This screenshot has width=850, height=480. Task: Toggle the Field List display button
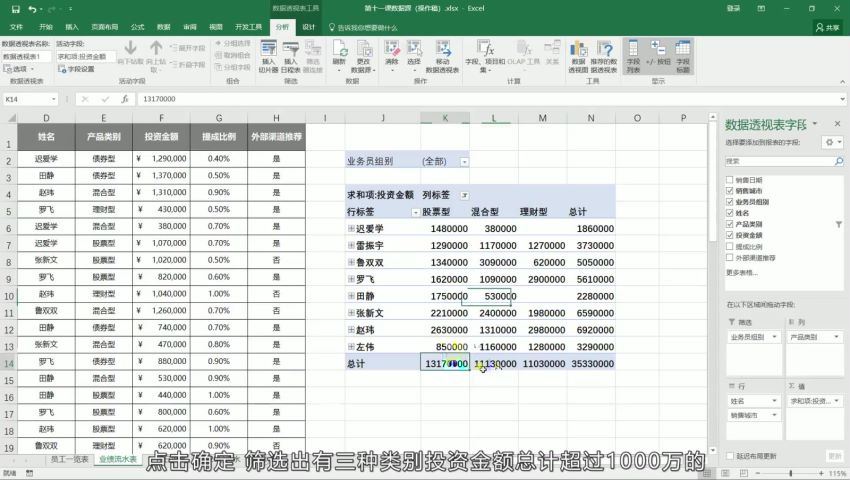point(633,56)
